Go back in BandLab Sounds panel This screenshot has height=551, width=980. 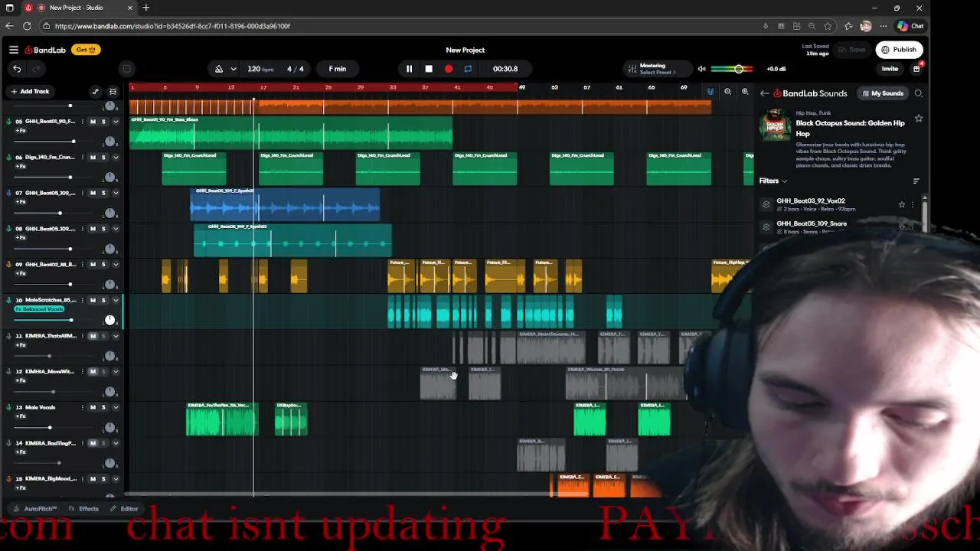pos(764,93)
